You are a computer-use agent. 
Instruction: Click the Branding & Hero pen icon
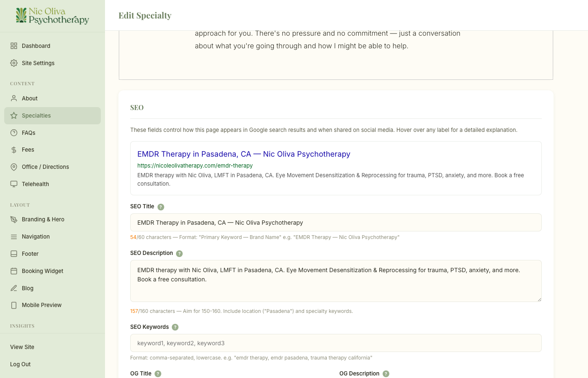coord(14,219)
